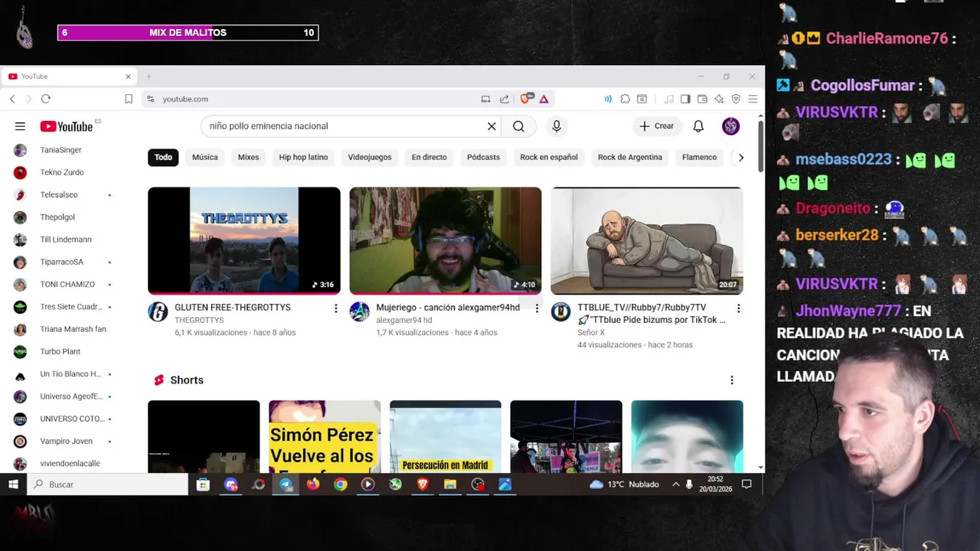This screenshot has height=551, width=980.
Task: Open Vampiro Joven subscription in sidebar
Action: (x=64, y=441)
